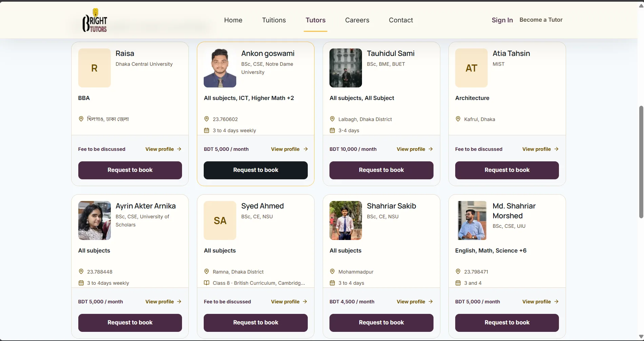This screenshot has height=341, width=644.
Task: Click calendar icon beside 3 to 4 days on Shahriar Sakib's card
Action: [x=332, y=283]
